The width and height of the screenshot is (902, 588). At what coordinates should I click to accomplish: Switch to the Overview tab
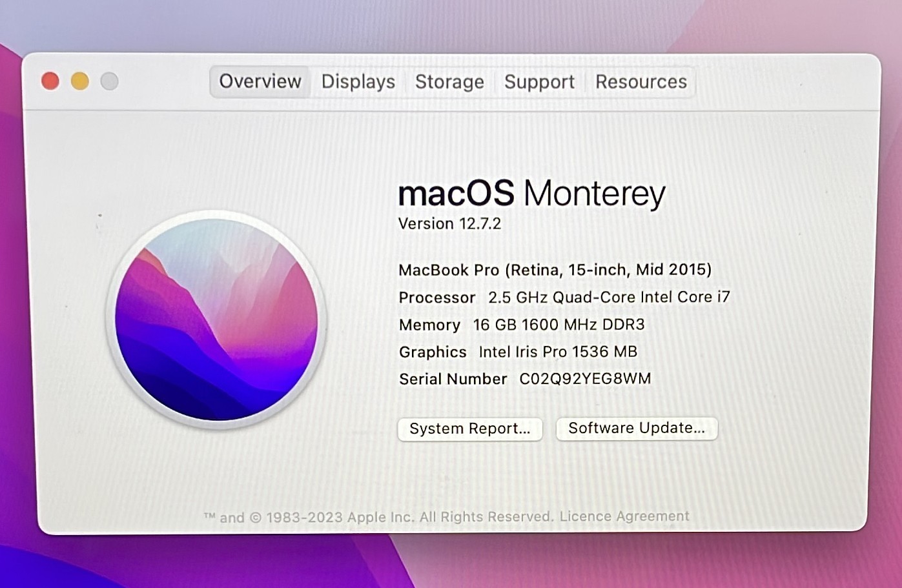(x=260, y=81)
